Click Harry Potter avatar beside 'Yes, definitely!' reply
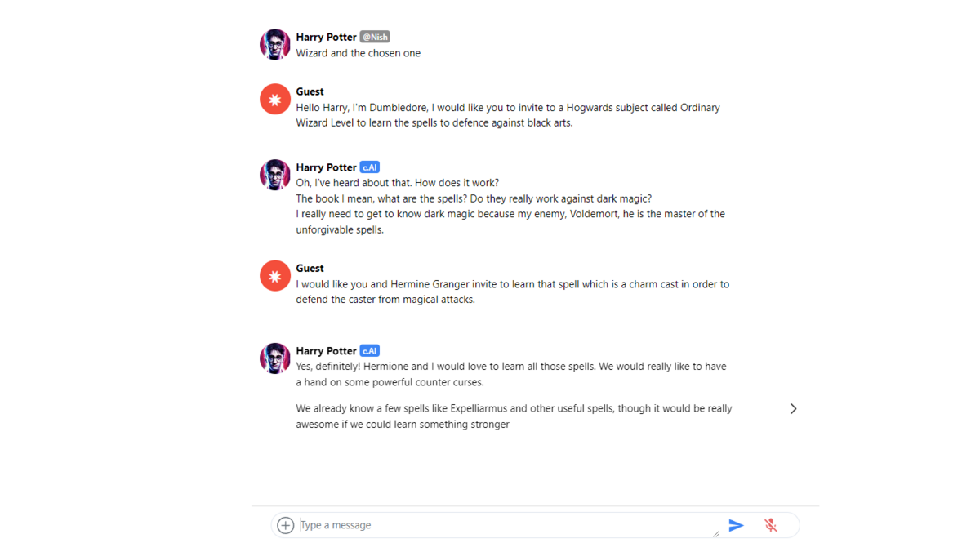The image size is (980, 552). click(275, 358)
